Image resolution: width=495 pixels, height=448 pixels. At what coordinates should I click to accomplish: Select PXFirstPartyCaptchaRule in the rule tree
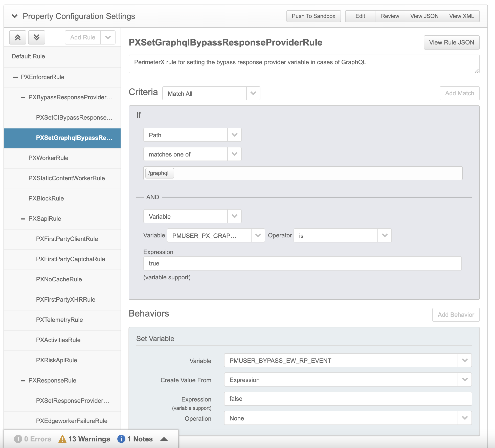point(70,259)
